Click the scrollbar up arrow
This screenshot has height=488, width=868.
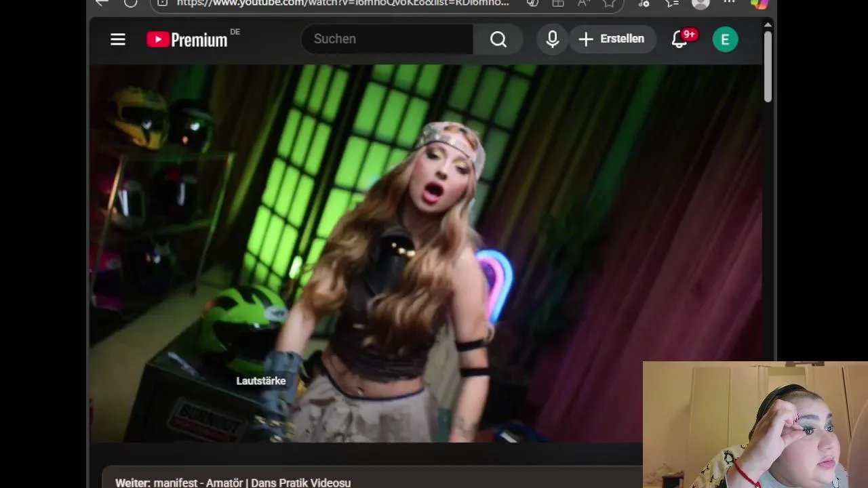(x=768, y=24)
